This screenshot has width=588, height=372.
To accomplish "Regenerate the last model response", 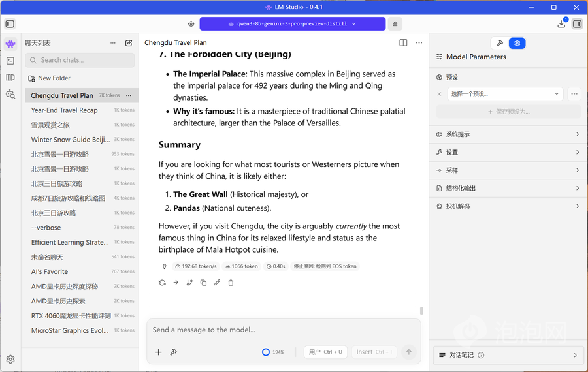I will click(162, 283).
